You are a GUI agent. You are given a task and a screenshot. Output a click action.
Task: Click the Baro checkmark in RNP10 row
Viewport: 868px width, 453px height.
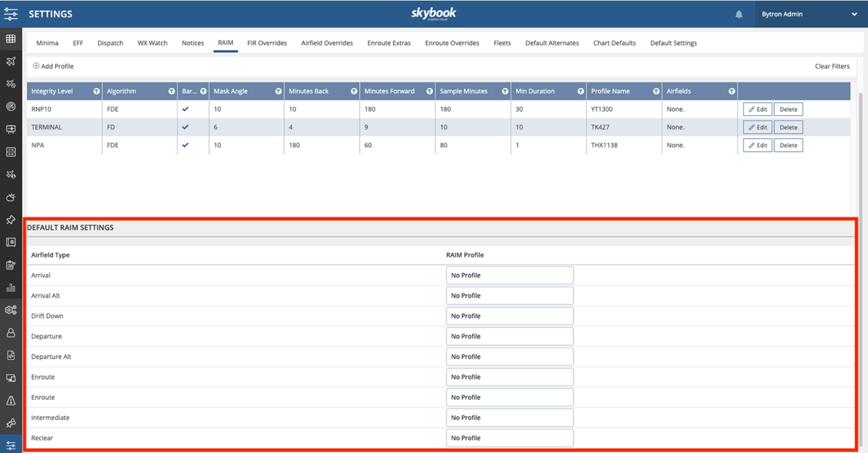point(185,109)
